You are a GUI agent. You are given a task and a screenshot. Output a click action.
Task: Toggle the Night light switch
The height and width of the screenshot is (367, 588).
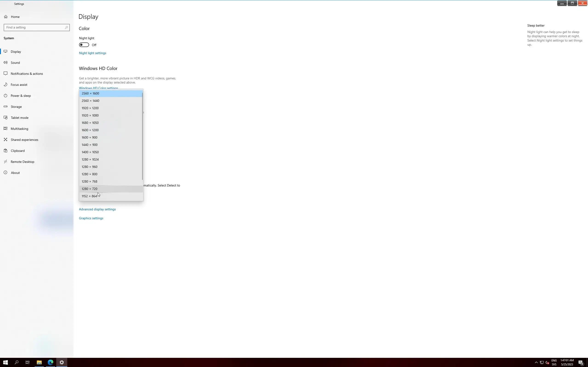[84, 45]
